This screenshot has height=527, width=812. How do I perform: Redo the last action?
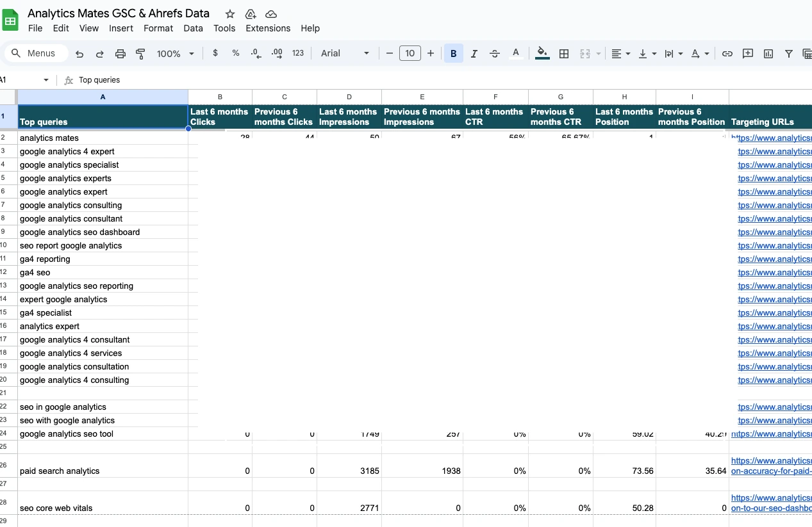(100, 54)
